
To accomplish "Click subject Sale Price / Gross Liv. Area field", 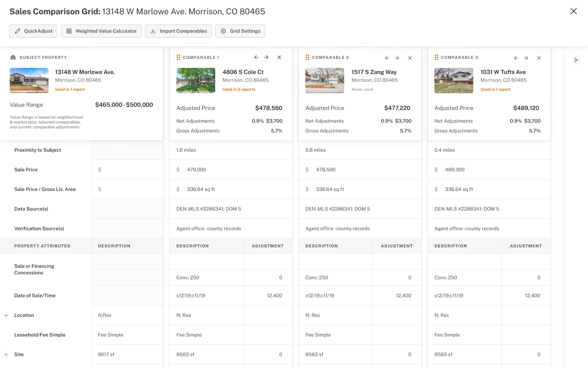I will click(127, 189).
